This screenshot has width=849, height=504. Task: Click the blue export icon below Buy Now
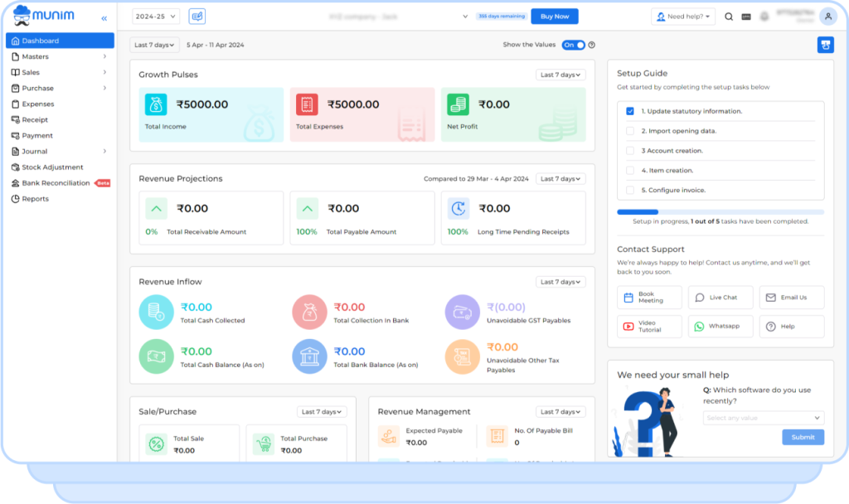825,45
